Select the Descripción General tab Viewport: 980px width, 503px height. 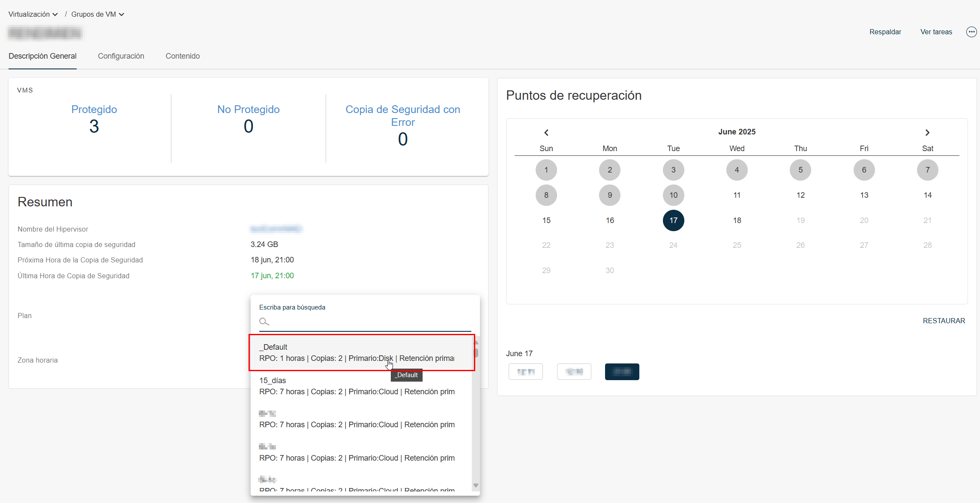pos(42,56)
